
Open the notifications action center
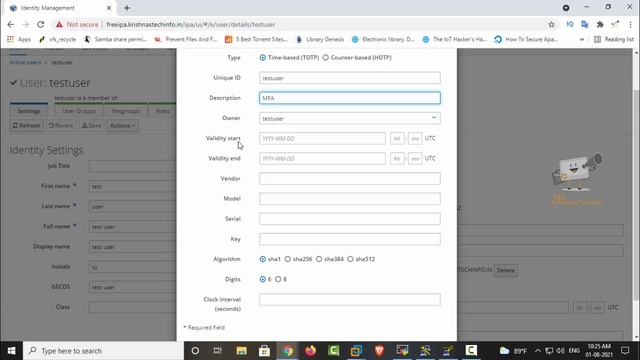point(625,351)
